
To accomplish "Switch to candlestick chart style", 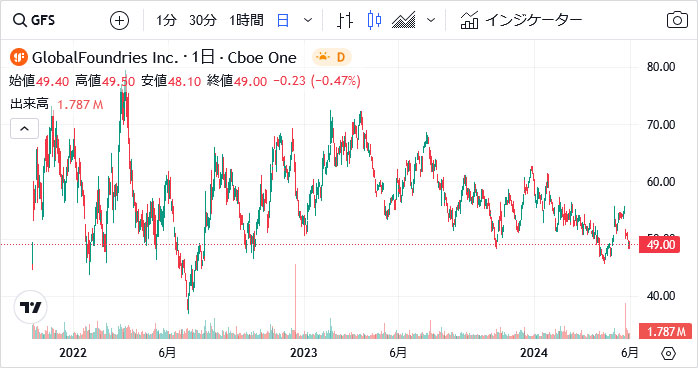I will point(374,20).
